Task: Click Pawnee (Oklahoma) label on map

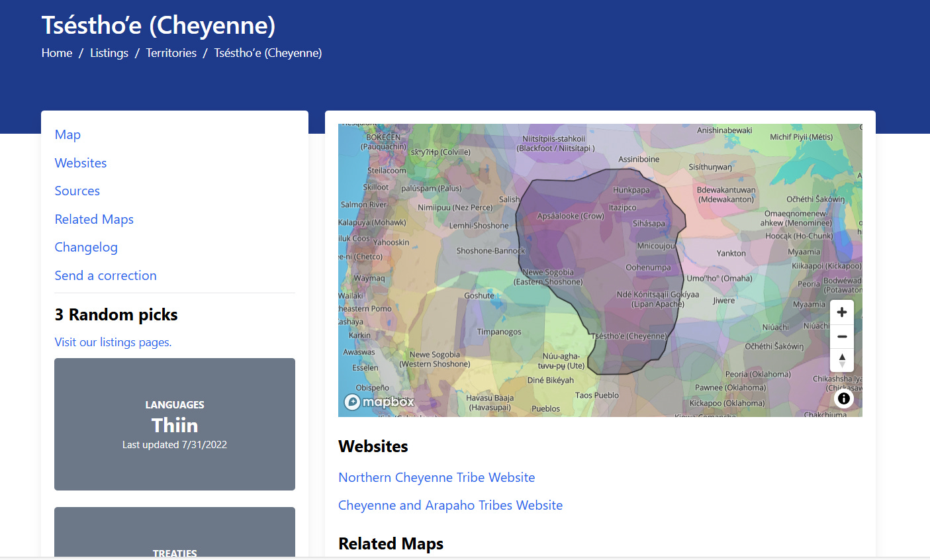Action: 731,387
